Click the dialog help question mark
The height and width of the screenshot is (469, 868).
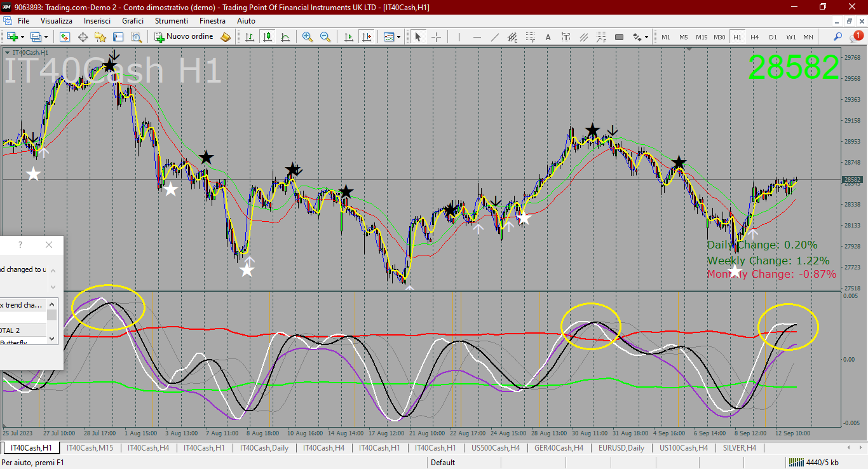(20, 245)
